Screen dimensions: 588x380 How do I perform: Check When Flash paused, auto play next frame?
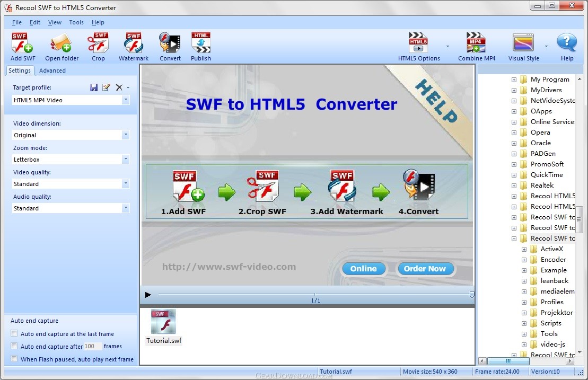[14, 359]
